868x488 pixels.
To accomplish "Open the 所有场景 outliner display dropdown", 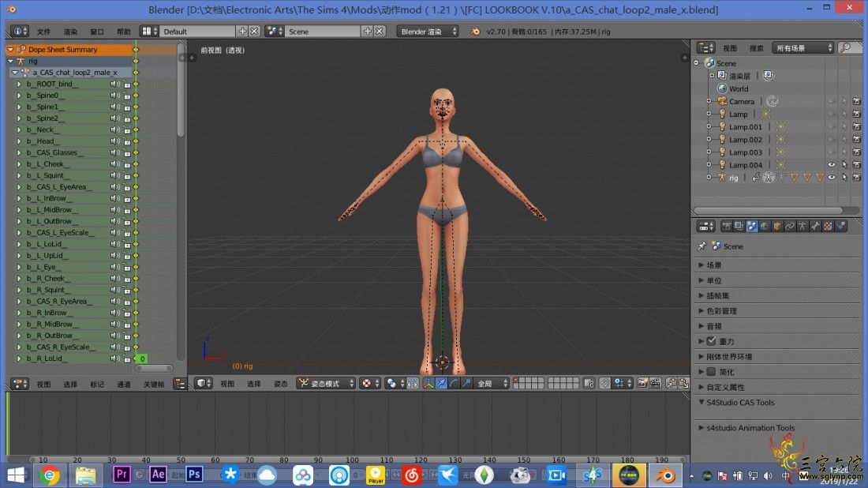I will (x=803, y=48).
